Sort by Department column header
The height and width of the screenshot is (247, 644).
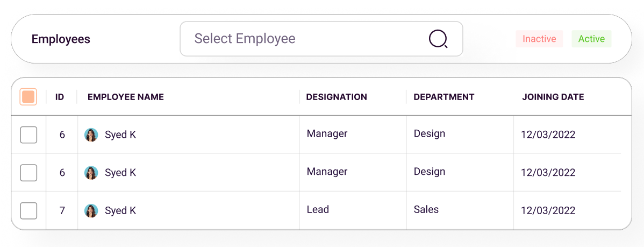[444, 97]
